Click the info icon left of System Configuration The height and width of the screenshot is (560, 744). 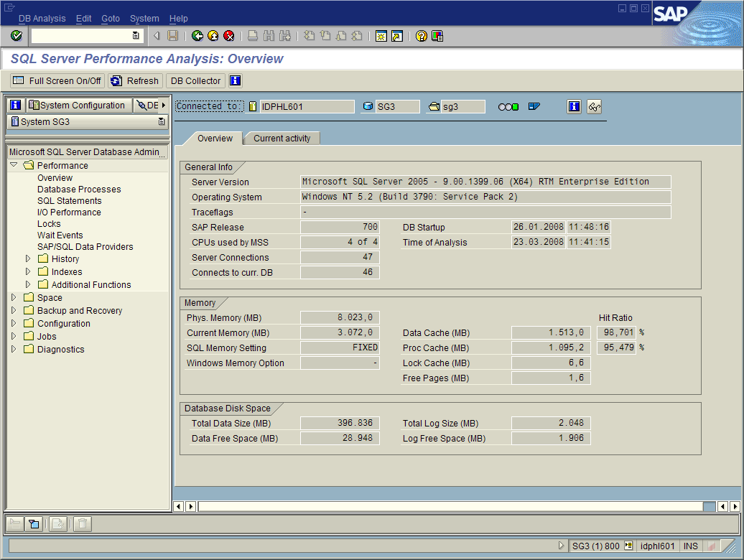pos(16,105)
